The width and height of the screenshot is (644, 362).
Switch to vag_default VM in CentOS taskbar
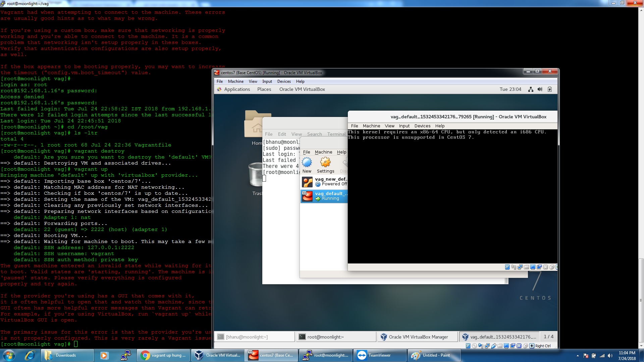click(499, 337)
